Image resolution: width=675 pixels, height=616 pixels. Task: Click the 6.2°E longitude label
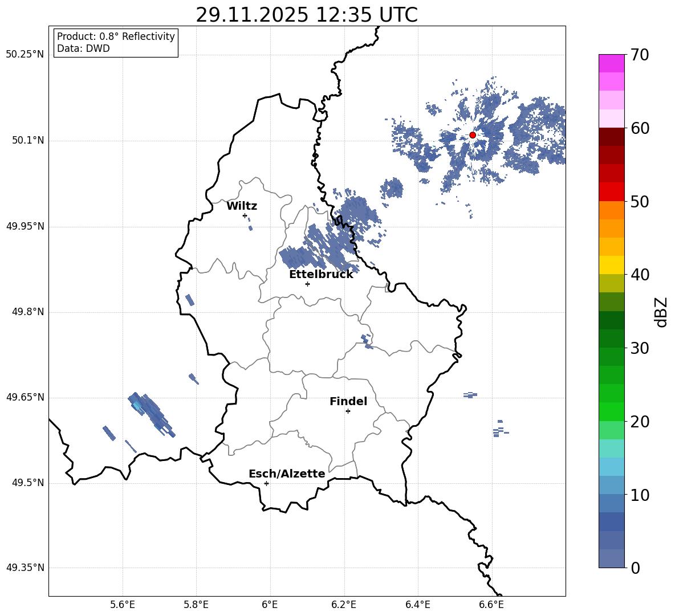[x=344, y=605]
